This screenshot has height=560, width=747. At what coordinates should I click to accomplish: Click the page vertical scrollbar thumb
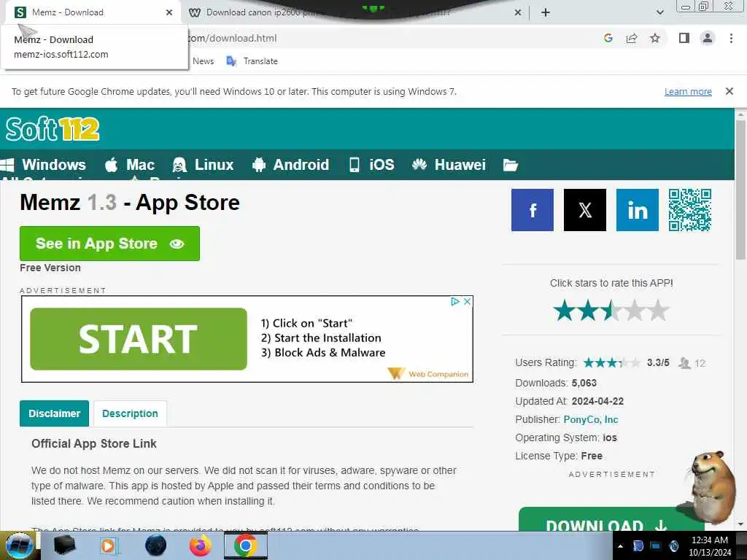740,190
